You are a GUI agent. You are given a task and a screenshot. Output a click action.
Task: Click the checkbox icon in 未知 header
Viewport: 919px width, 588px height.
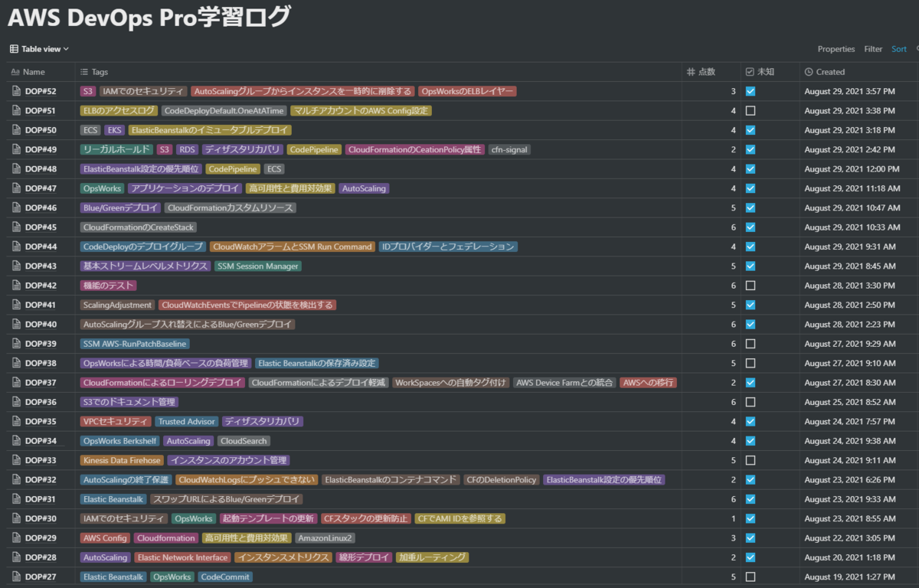coord(750,72)
